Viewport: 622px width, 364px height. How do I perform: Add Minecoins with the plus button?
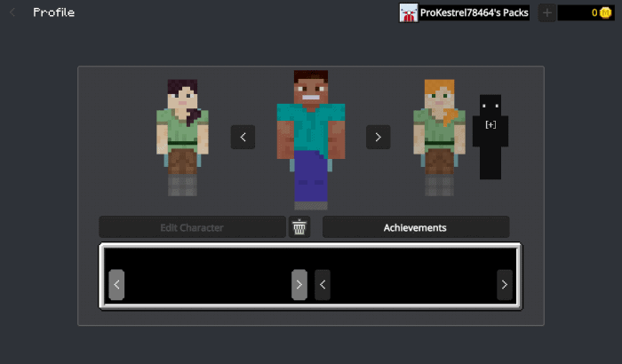coord(547,12)
